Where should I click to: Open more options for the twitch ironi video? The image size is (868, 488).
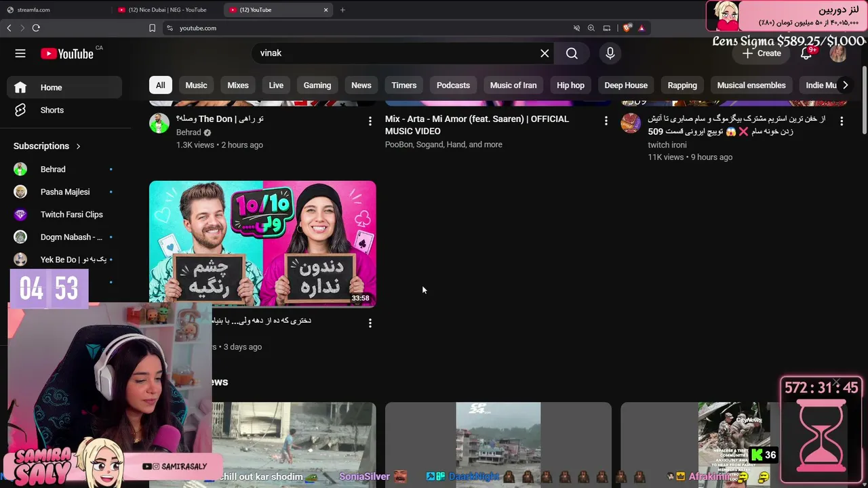[x=842, y=121]
